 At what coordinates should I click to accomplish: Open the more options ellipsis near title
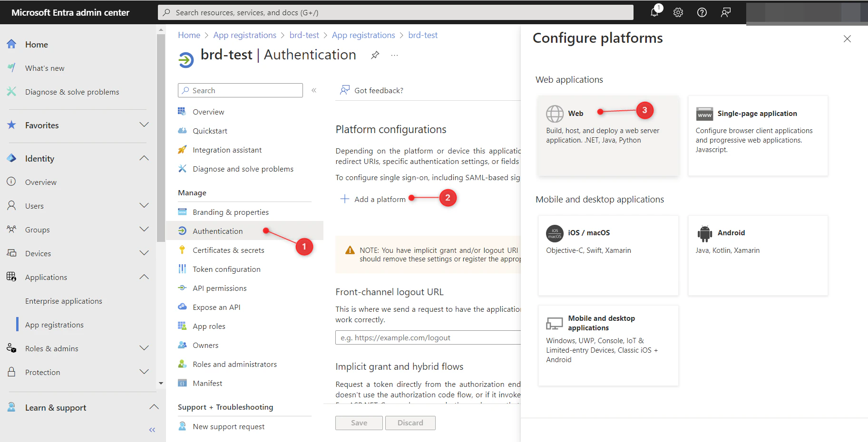(394, 55)
